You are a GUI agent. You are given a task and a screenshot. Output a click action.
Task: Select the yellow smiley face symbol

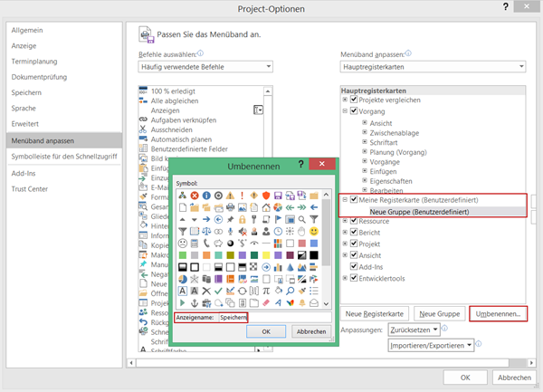314,231
